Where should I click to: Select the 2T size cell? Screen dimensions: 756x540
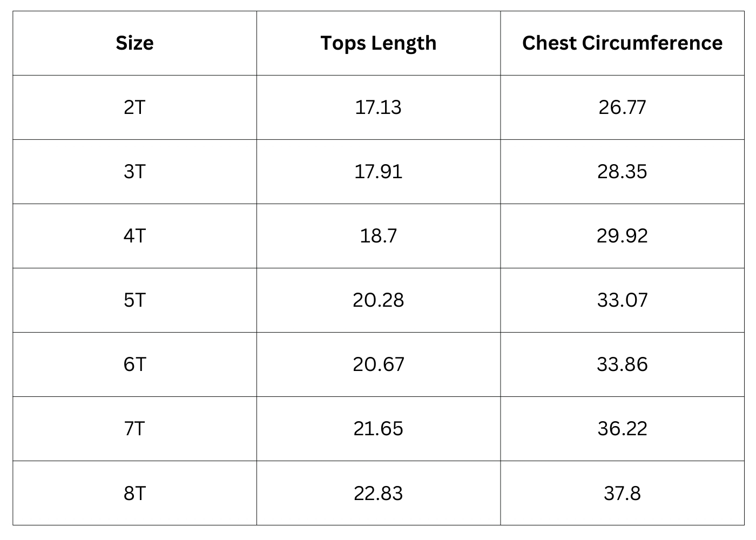[134, 107]
